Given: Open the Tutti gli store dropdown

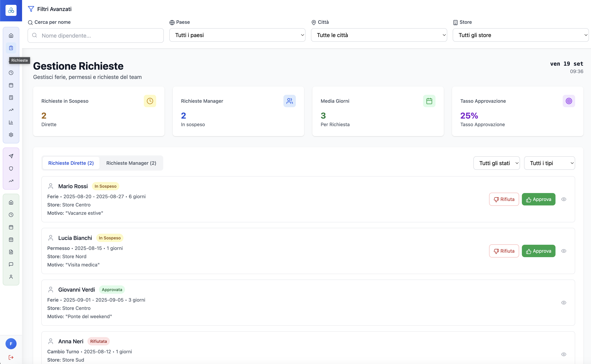Looking at the screenshot, I should coord(520,35).
